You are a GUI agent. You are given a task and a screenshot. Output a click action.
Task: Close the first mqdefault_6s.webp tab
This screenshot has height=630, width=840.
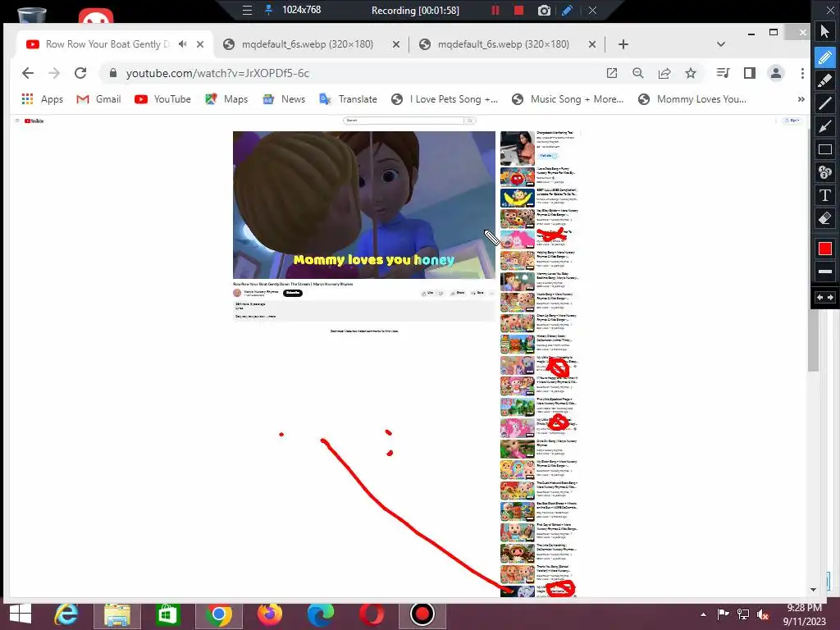coord(396,44)
